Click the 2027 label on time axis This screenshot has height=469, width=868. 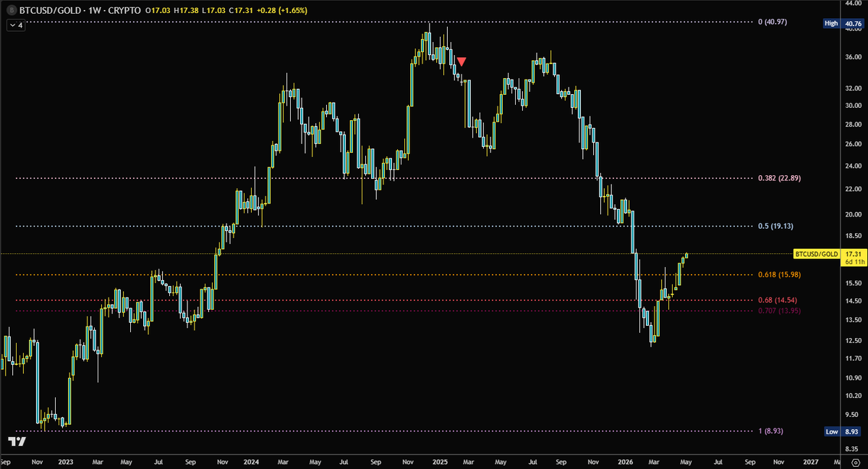pos(811,460)
